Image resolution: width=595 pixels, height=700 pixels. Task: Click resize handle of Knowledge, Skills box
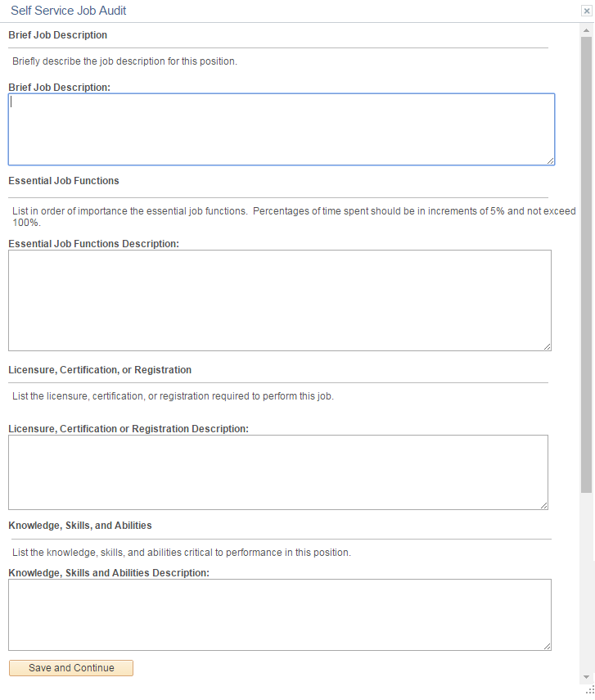(548, 646)
